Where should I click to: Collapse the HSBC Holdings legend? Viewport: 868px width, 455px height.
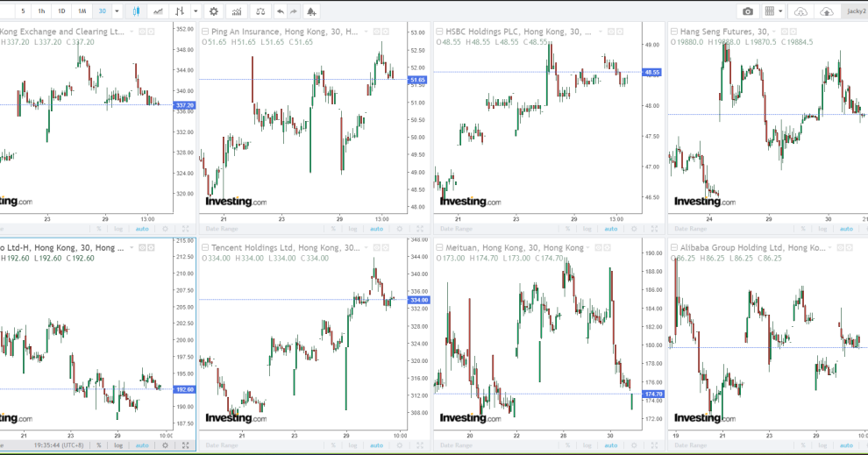point(439,32)
